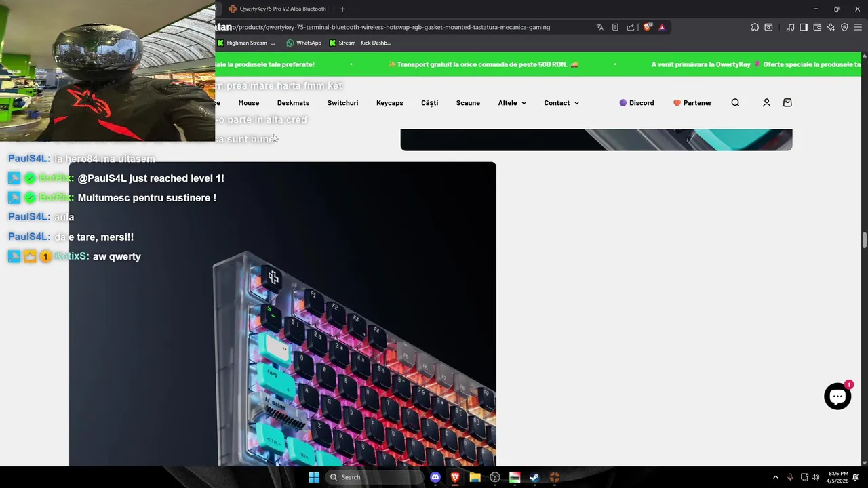Open the account login person icon
This screenshot has width=868, height=488.
tap(766, 103)
